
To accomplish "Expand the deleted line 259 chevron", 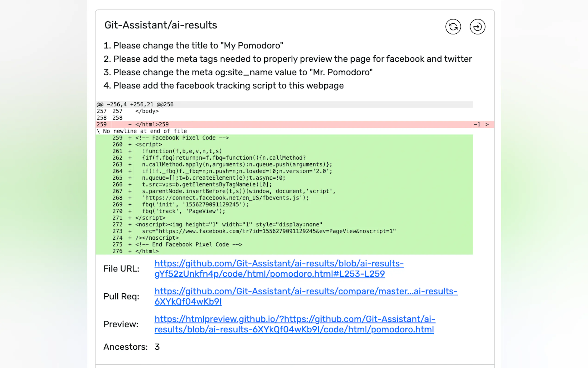I will [487, 125].
